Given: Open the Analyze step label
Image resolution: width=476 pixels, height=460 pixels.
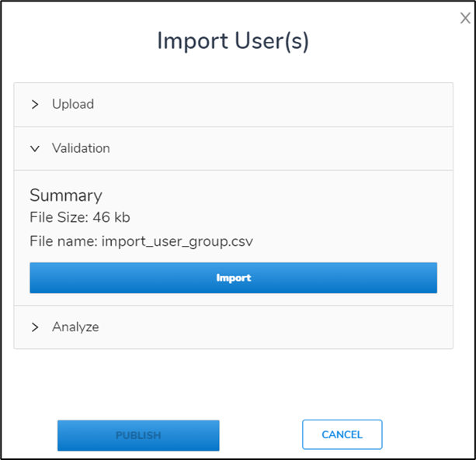Looking at the screenshot, I should point(75,327).
